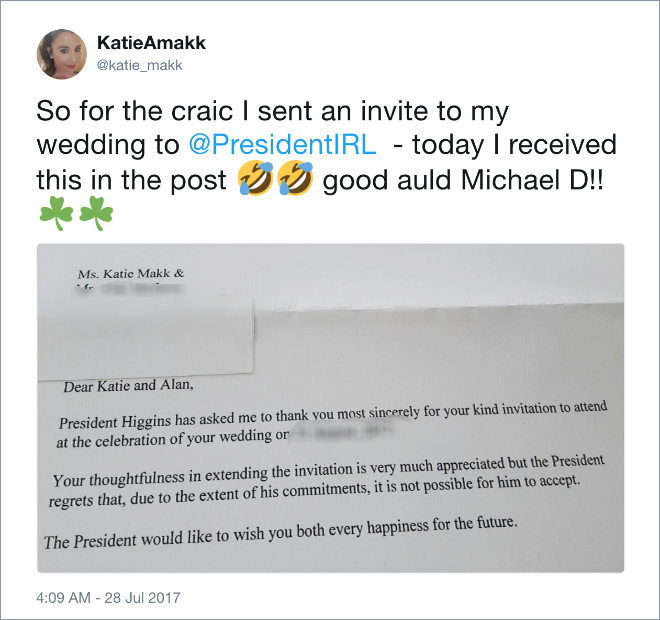Screen dimensions: 660x620
Task: Select the blank envelope window area on the letter
Action: click(146, 337)
